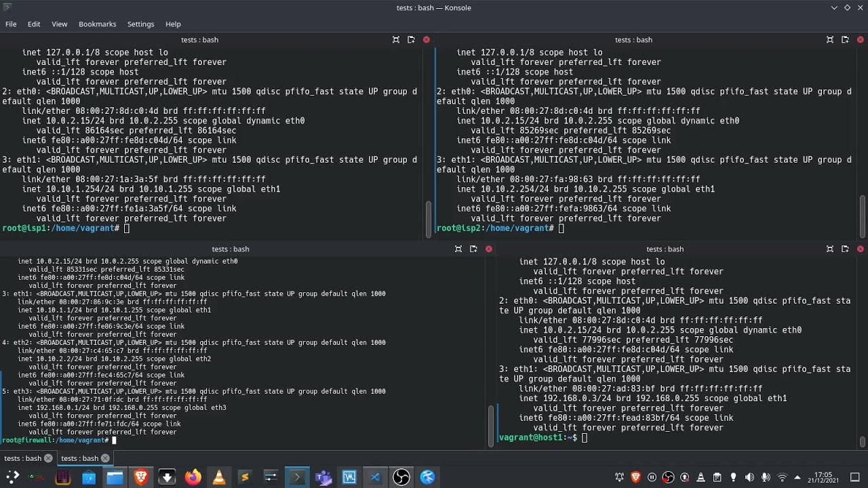
Task: Open the notifications bell in system tray
Action: (x=619, y=477)
